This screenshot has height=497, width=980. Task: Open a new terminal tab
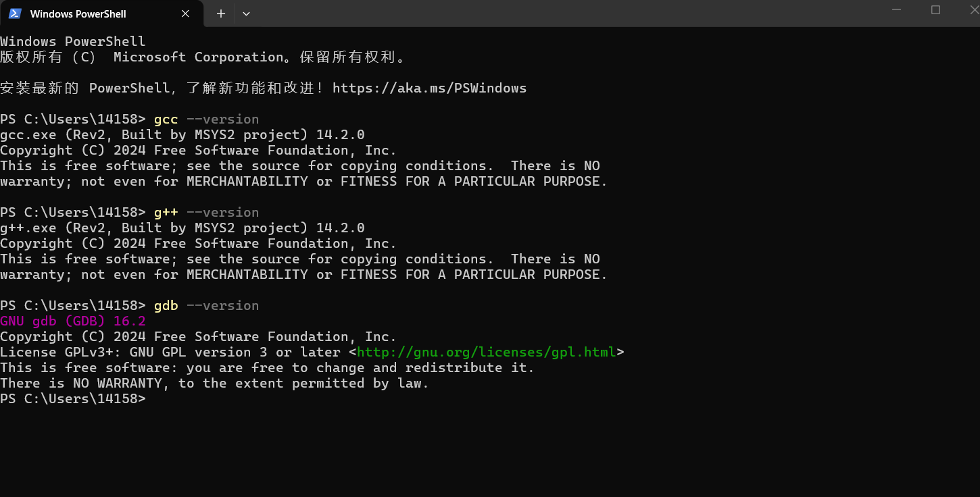(221, 14)
